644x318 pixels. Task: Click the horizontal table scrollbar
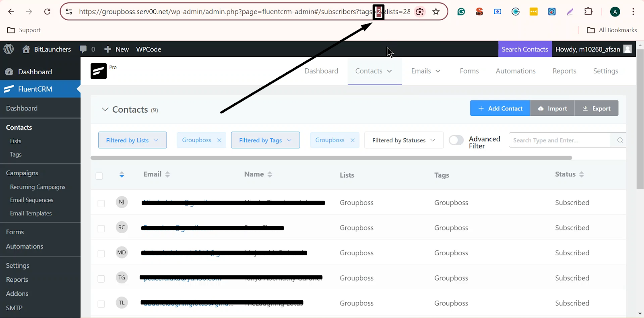point(331,158)
